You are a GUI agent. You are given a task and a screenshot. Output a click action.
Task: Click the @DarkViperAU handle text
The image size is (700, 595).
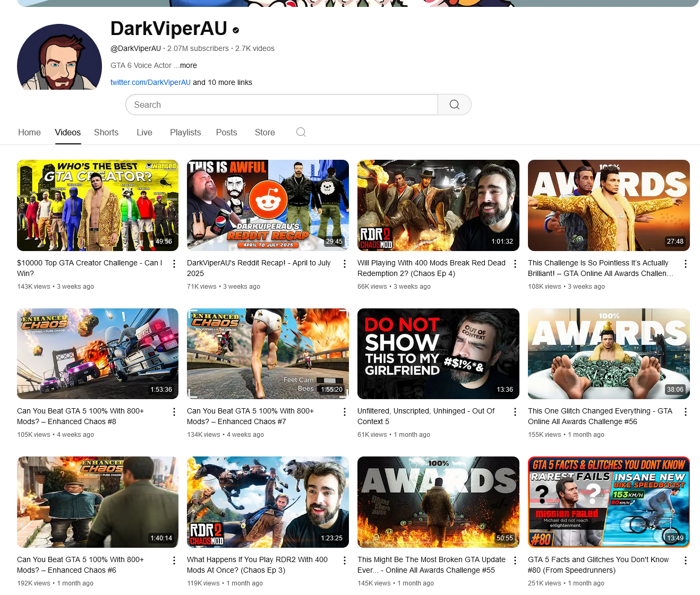[x=135, y=48]
